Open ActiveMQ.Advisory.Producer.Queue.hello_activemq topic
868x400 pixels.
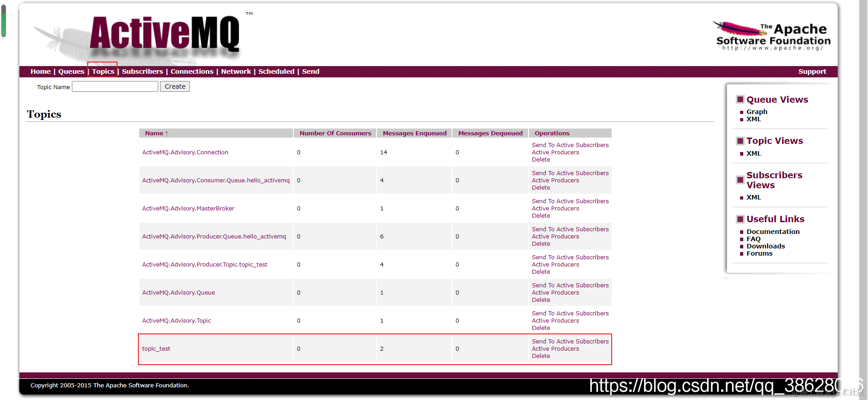pyautogui.click(x=214, y=237)
